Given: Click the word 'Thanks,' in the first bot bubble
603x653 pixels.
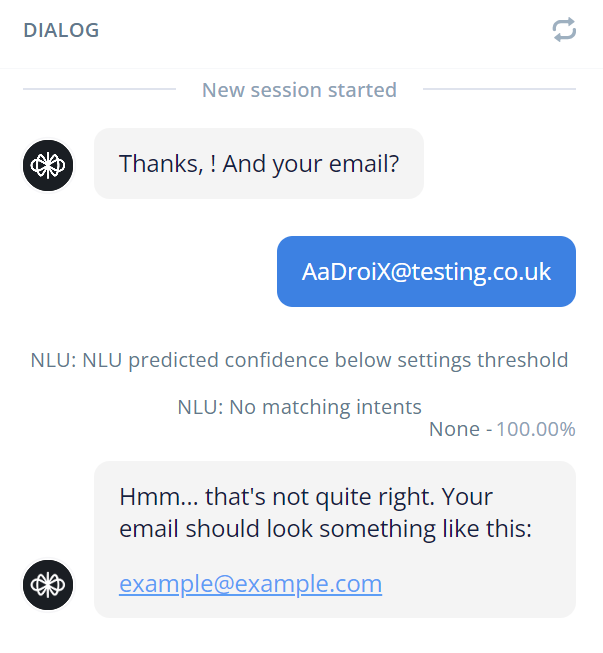Looking at the screenshot, I should (x=161, y=164).
